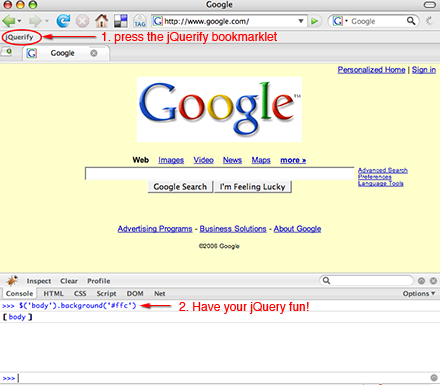
Task: Stop loading with the red stop icon
Action: coord(82,21)
